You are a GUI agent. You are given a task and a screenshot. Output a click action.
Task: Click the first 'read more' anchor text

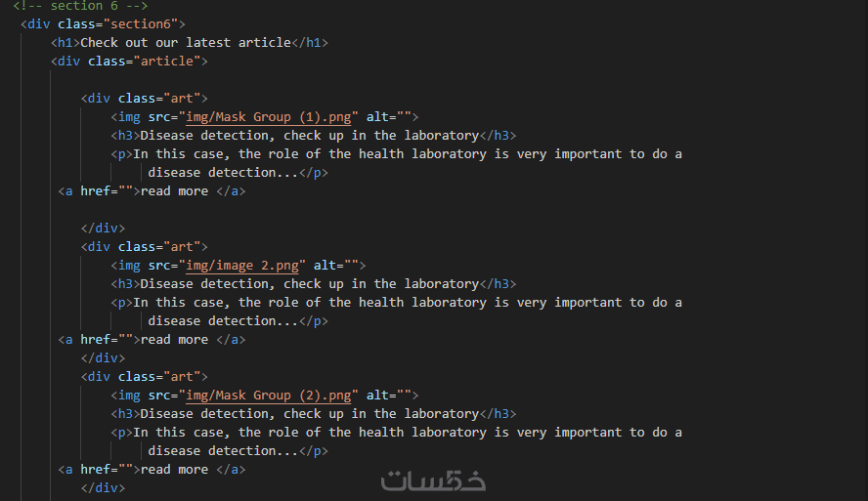tap(174, 191)
